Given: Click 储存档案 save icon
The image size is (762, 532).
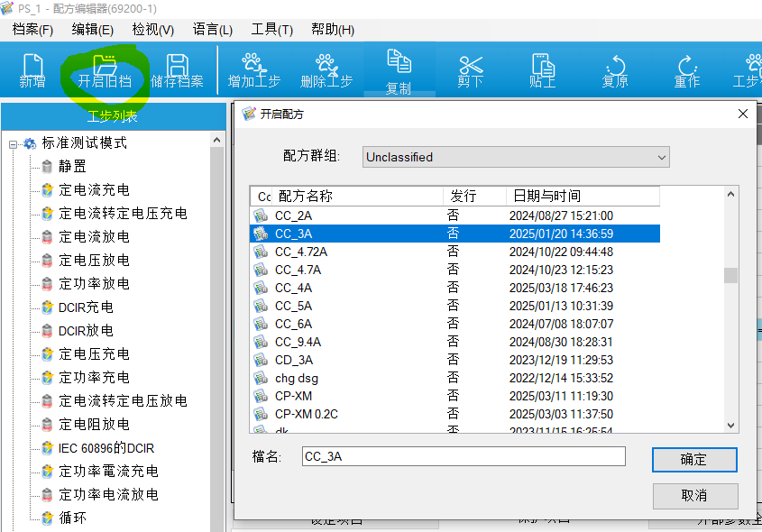Looking at the screenshot, I should click(177, 71).
